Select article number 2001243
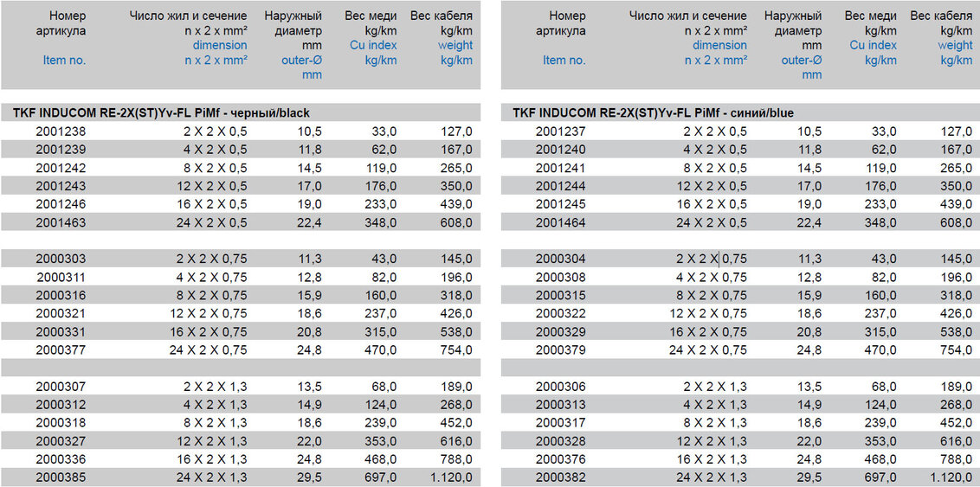 [61, 186]
